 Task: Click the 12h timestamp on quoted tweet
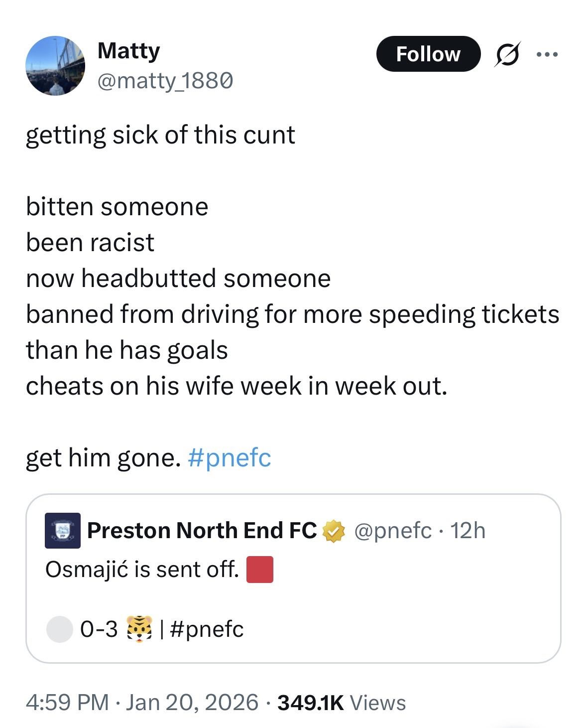tap(468, 531)
